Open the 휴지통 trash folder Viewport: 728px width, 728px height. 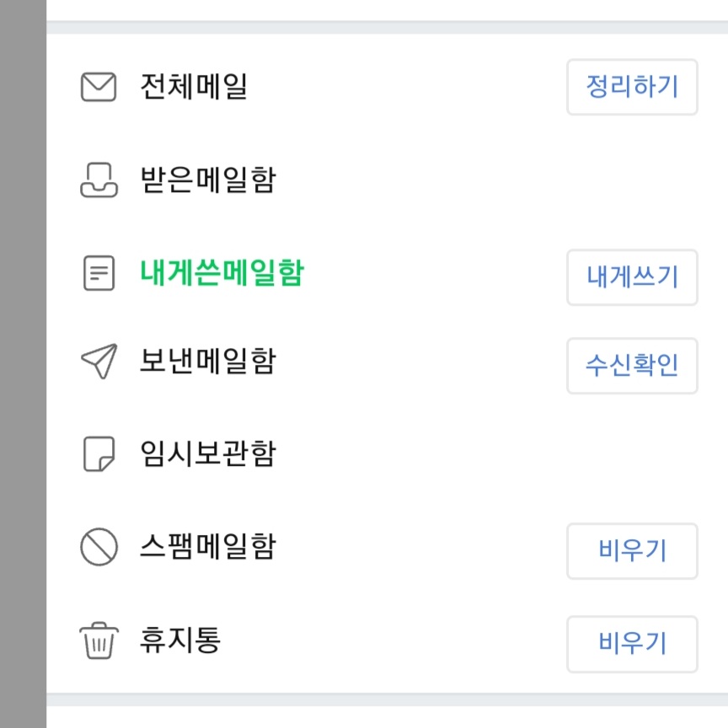(180, 642)
